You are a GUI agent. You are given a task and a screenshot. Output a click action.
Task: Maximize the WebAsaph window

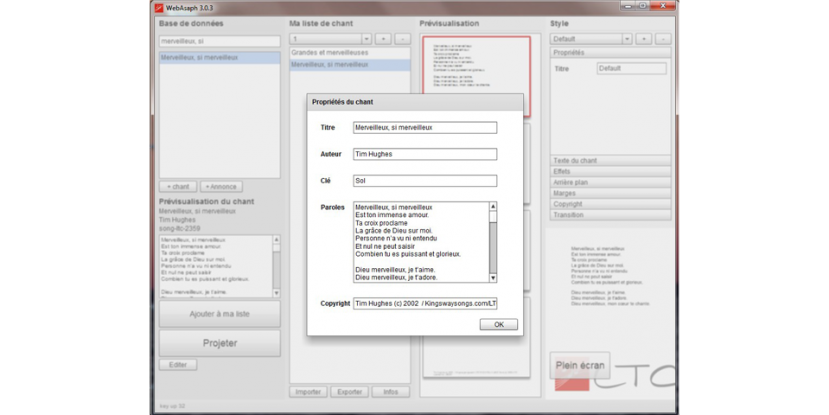[x=642, y=6]
